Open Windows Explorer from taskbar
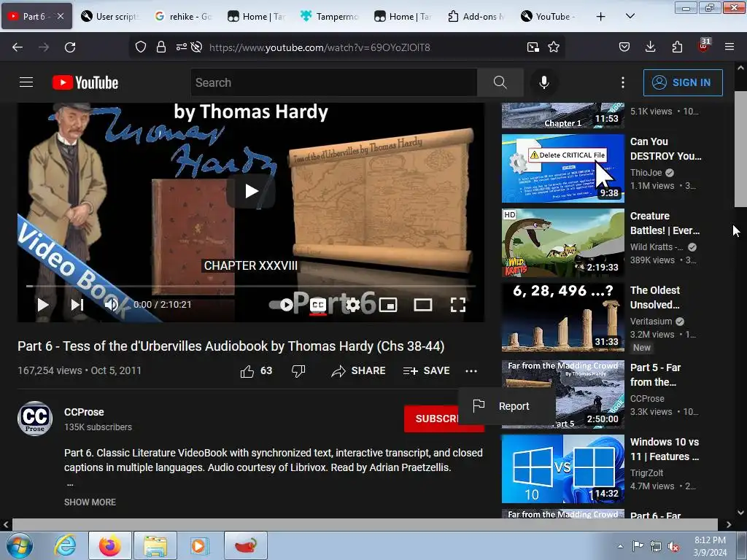Image resolution: width=747 pixels, height=560 pixels. pos(155,545)
